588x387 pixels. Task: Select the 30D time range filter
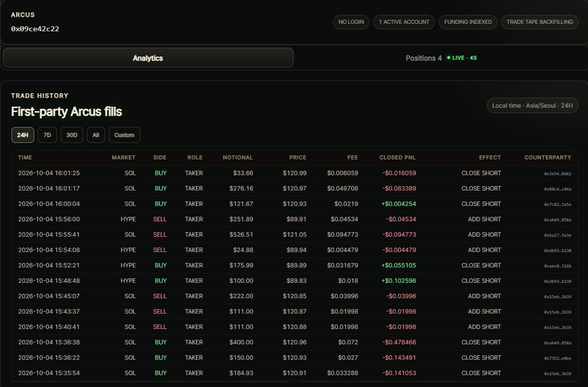click(71, 135)
